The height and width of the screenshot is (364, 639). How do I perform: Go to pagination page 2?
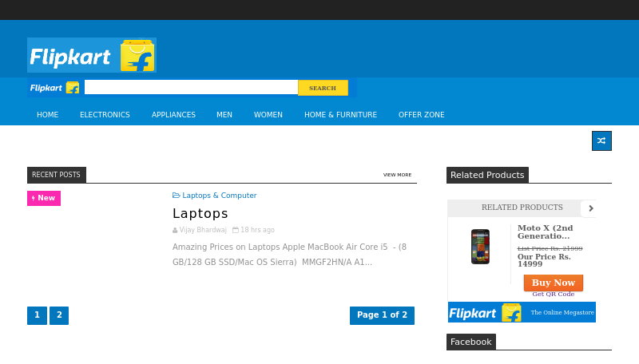(59, 315)
